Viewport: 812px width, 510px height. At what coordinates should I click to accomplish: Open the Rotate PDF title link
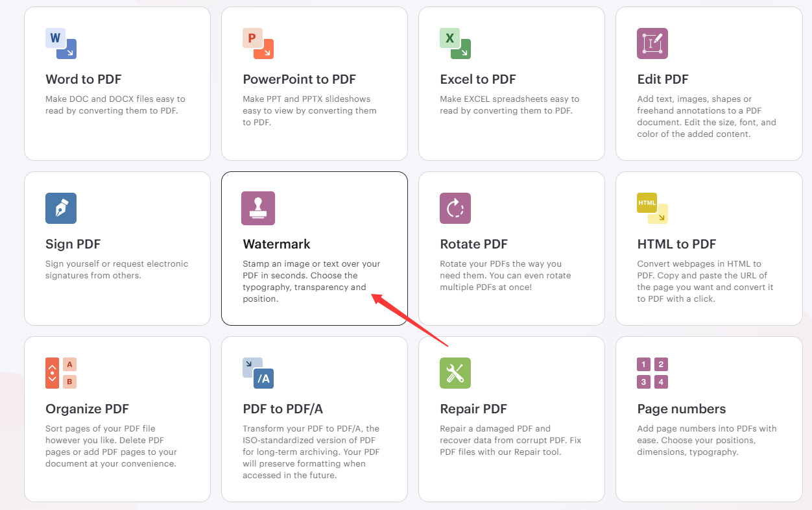pyautogui.click(x=474, y=244)
